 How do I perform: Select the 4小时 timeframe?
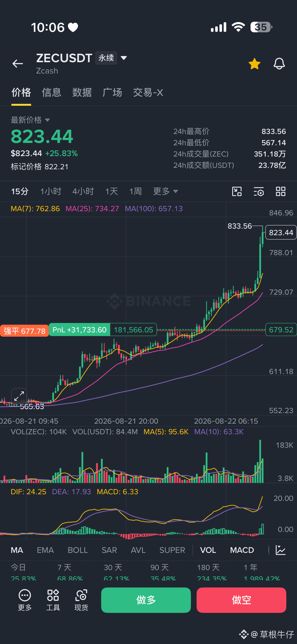[x=83, y=191]
